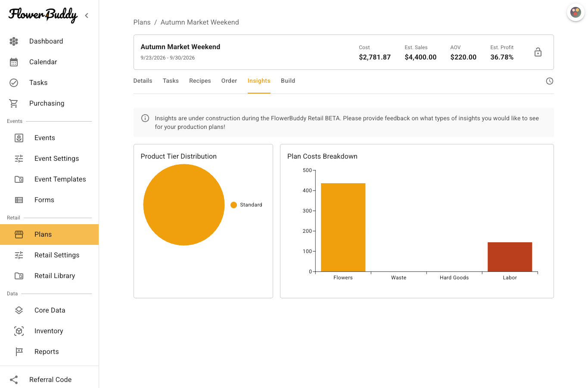Image resolution: width=588 pixels, height=388 pixels.
Task: Toggle the plan lock icon
Action: point(538,52)
